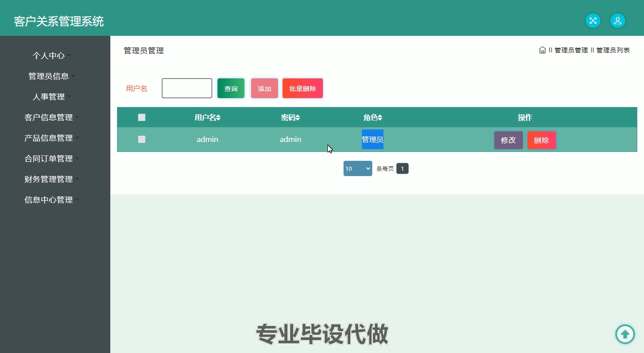644x353 pixels.
Task: Click the admin username cell
Action: (x=207, y=139)
